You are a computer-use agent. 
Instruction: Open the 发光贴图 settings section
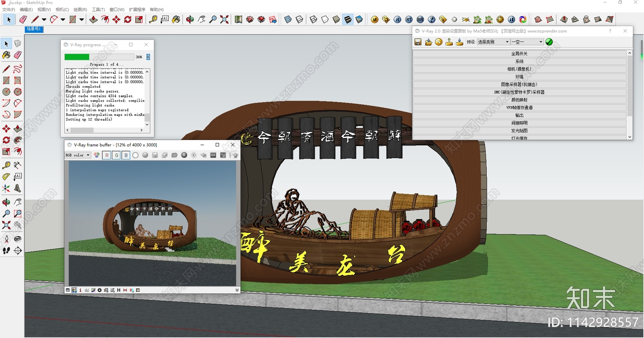point(520,130)
